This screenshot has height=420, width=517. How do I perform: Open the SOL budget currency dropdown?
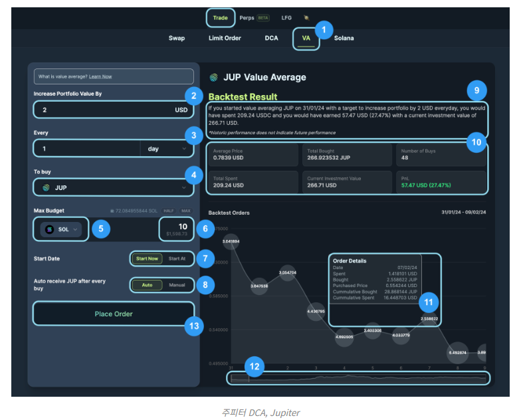(62, 229)
